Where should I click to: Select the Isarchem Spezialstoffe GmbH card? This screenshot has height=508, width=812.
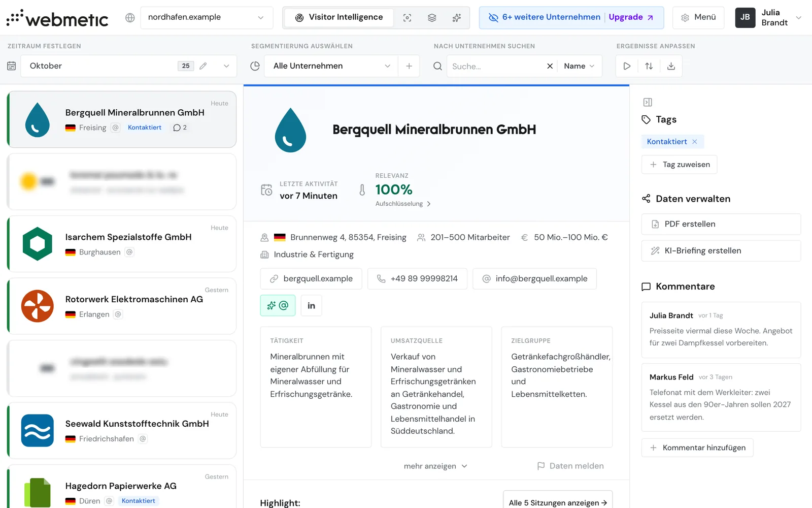click(122, 244)
